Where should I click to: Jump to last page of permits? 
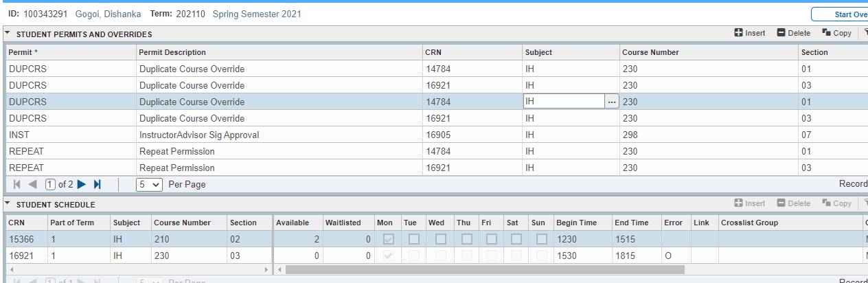(97, 184)
